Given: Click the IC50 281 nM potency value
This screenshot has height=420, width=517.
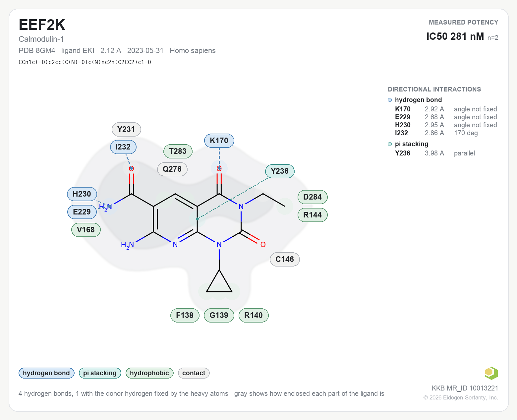Looking at the screenshot, I should 455,36.
